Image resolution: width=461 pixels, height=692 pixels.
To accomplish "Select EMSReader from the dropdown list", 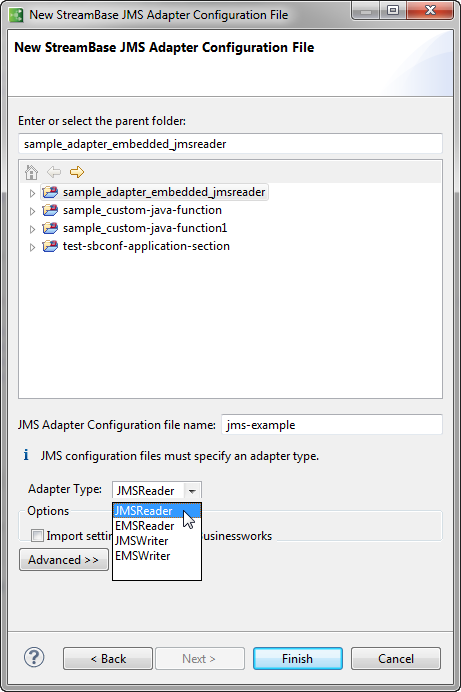I will (x=157, y=526).
